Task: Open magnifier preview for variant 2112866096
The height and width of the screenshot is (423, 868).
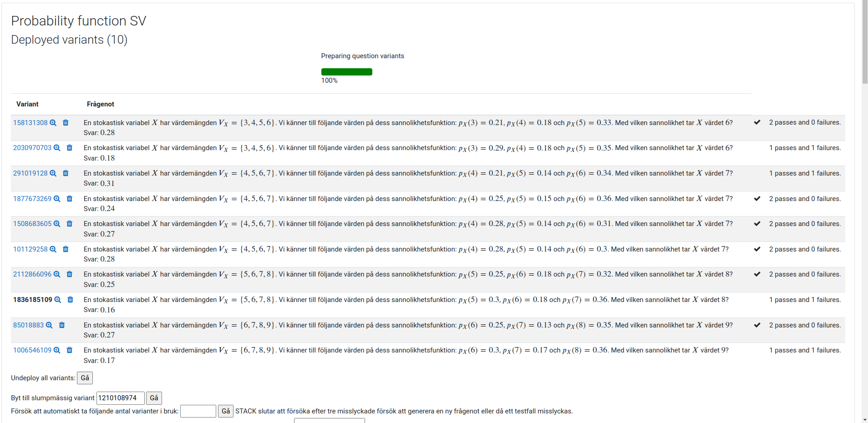Action: 57,274
